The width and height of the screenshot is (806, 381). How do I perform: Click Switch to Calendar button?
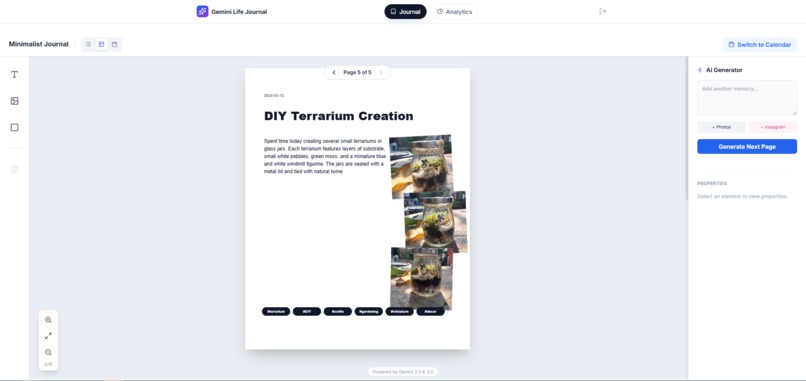[760, 45]
